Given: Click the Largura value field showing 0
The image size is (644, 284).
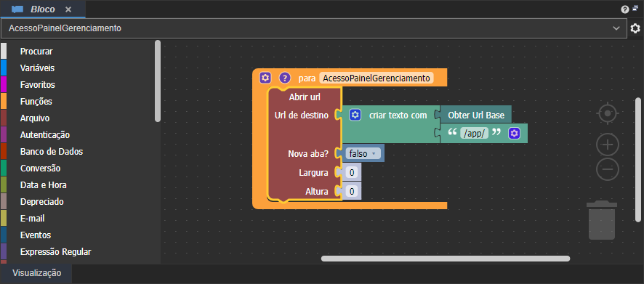Looking at the screenshot, I should 352,172.
